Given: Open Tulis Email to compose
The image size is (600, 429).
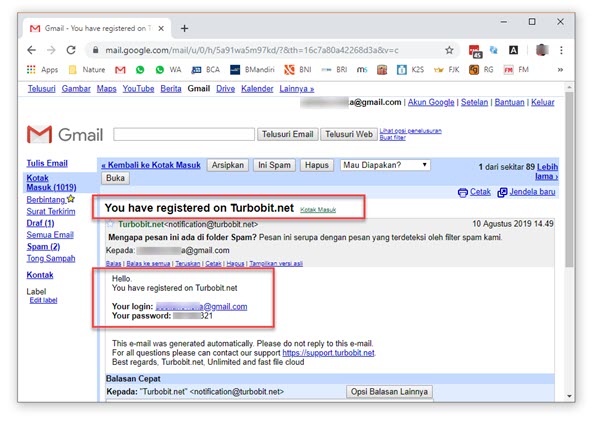Looking at the screenshot, I should (x=47, y=163).
